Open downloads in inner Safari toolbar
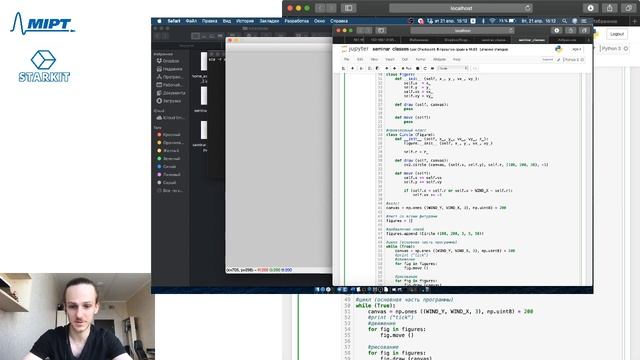This screenshot has width=640, height=360. pyautogui.click(x=557, y=31)
